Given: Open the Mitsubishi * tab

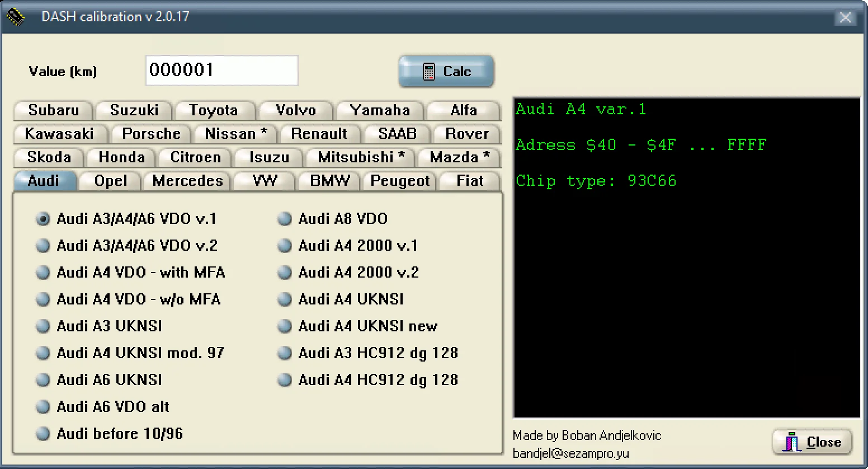Looking at the screenshot, I should pos(361,157).
